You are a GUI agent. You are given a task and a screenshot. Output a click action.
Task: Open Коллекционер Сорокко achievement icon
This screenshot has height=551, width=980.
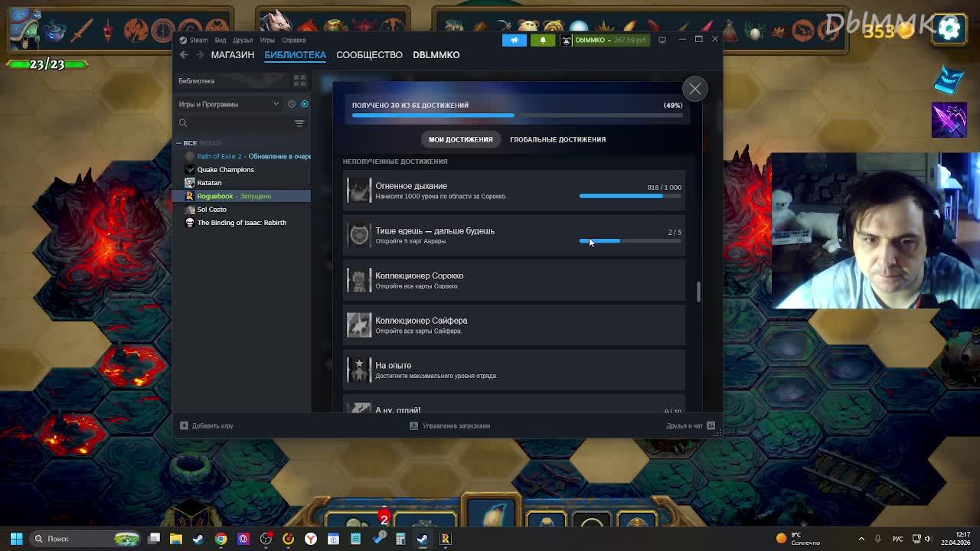point(358,280)
